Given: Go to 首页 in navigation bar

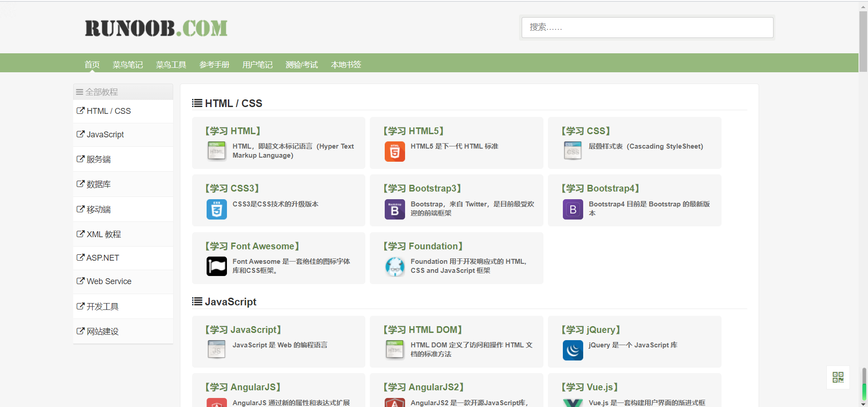Looking at the screenshot, I should coord(92,65).
